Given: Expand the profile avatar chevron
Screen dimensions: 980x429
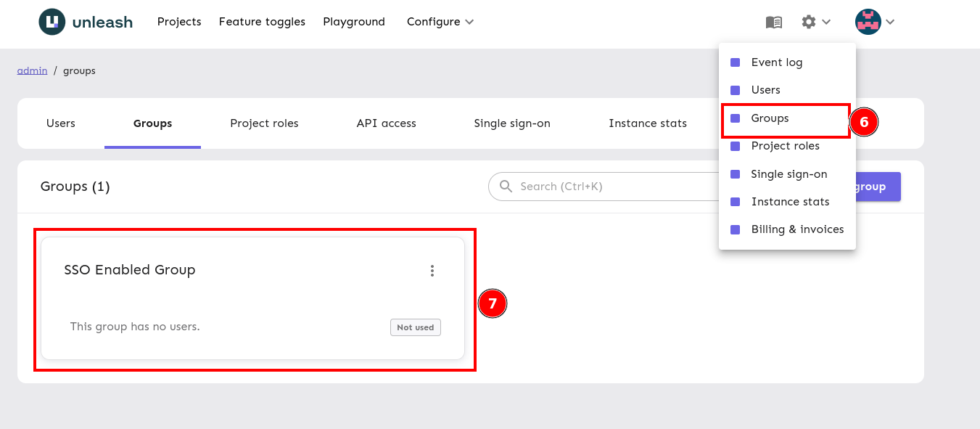Looking at the screenshot, I should (892, 22).
